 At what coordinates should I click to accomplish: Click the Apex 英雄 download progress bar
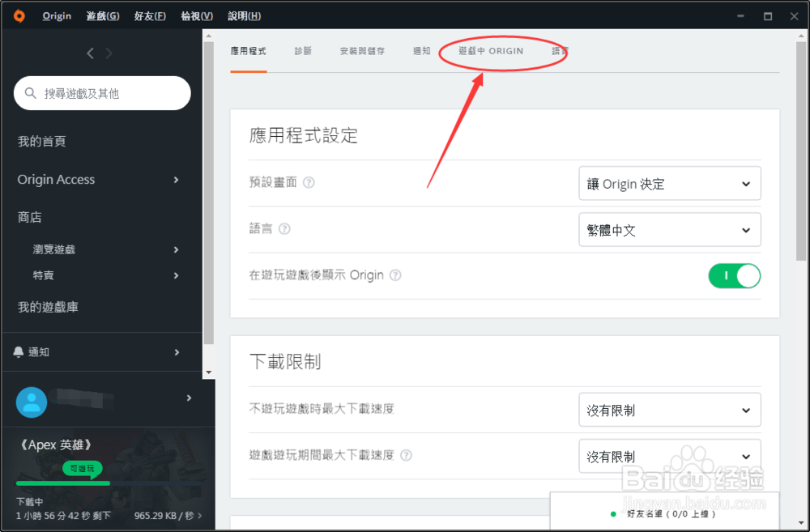point(109,483)
